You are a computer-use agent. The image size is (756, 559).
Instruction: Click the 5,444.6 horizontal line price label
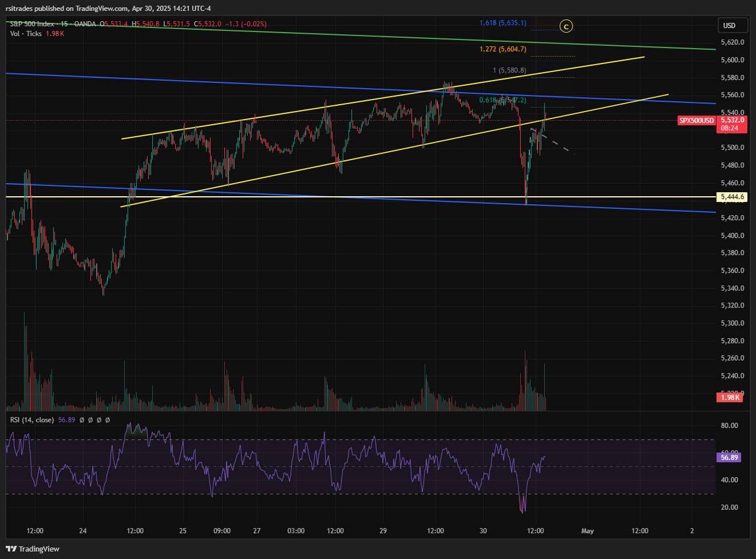pos(733,197)
